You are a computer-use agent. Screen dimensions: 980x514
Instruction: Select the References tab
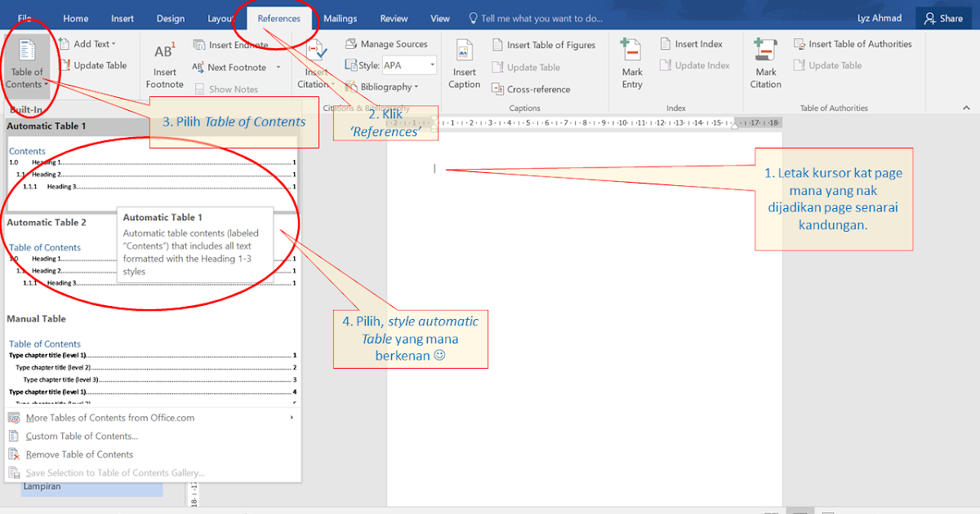(x=279, y=18)
